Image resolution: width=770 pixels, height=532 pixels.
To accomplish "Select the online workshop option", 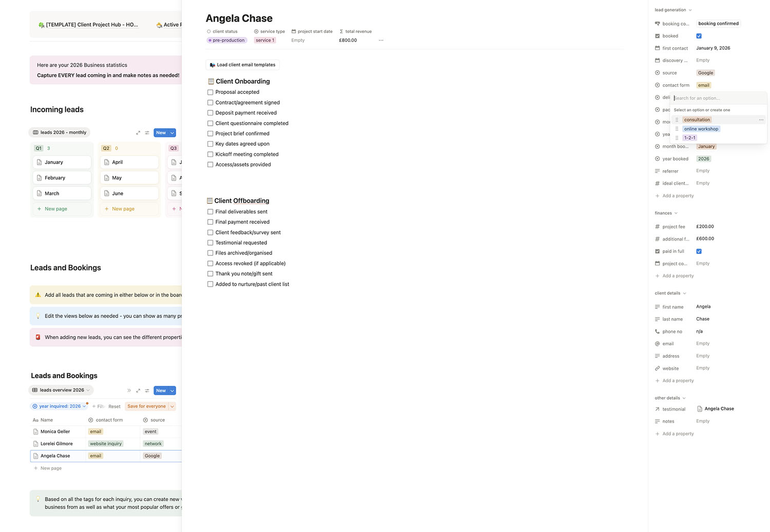I will click(701, 129).
